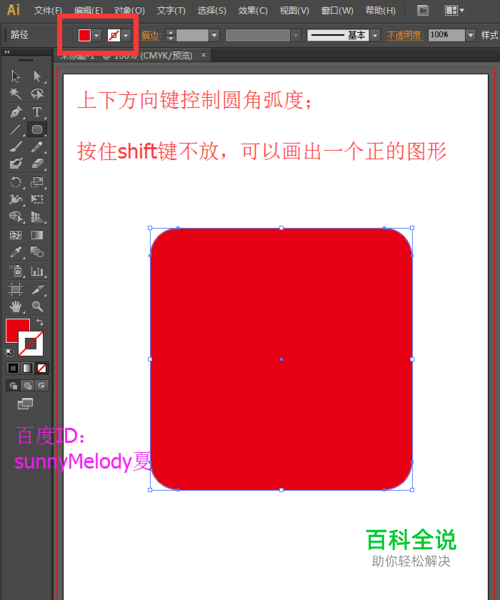Screen dimensions: 500x600
Task: Adjust the stroke weight stepper arrows
Action: click(x=171, y=35)
